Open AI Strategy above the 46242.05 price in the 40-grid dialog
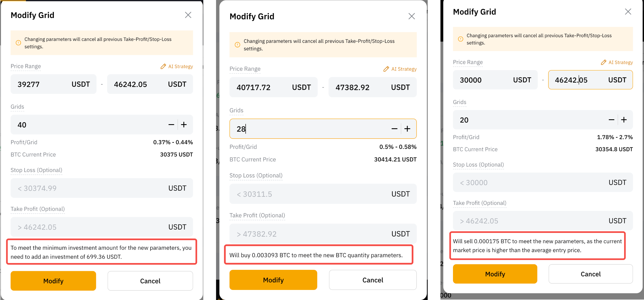Viewport: 644px width, 300px height. [177, 67]
